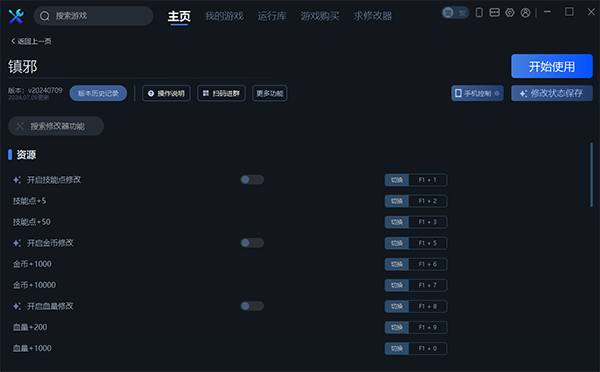
Task: Click the 切换 label for 血量+200
Action: click(x=397, y=327)
